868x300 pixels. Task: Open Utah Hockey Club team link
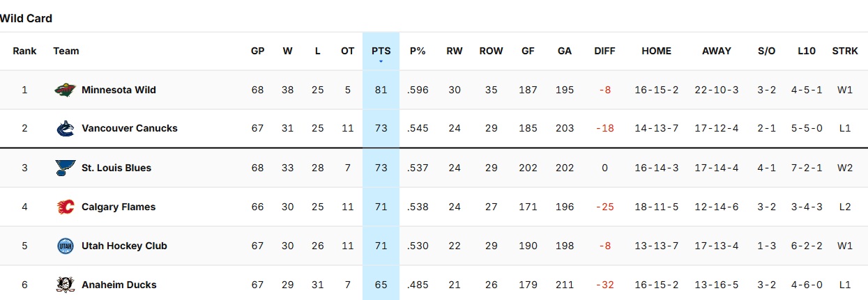coord(124,246)
